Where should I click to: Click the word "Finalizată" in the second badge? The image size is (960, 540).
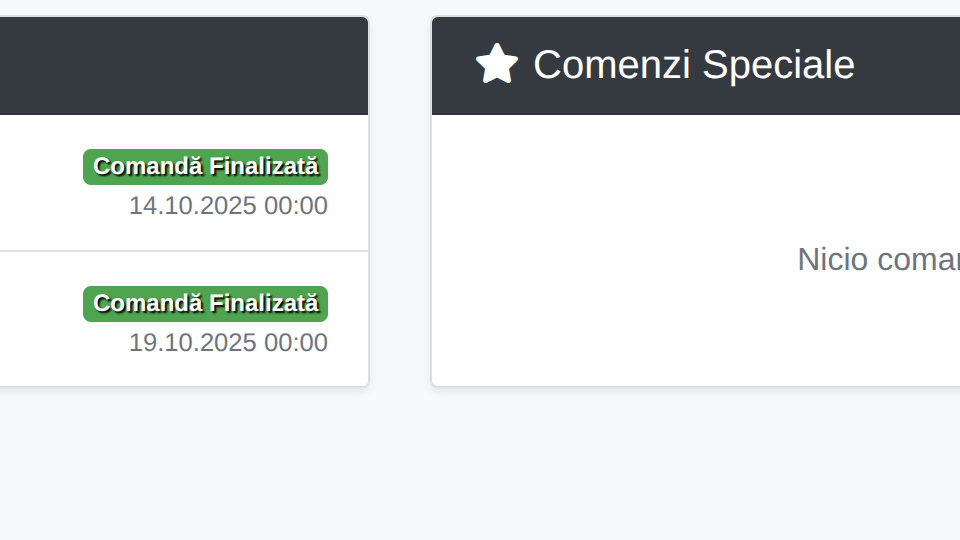click(265, 304)
